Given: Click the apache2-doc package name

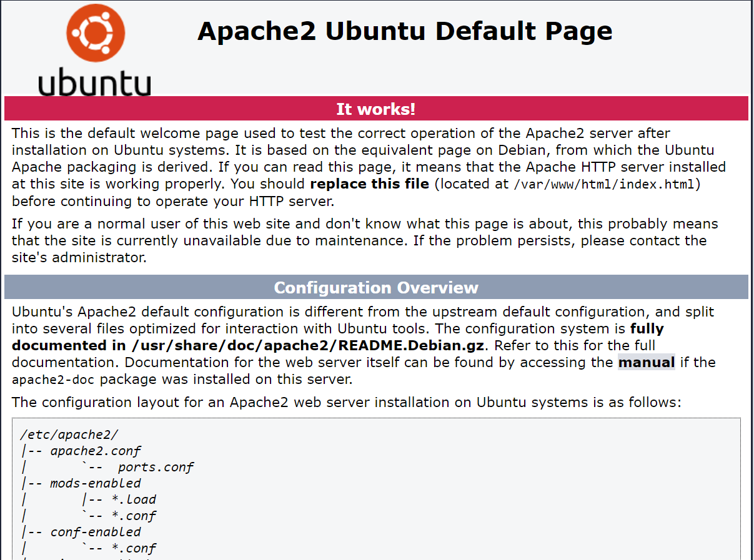Looking at the screenshot, I should click(54, 380).
